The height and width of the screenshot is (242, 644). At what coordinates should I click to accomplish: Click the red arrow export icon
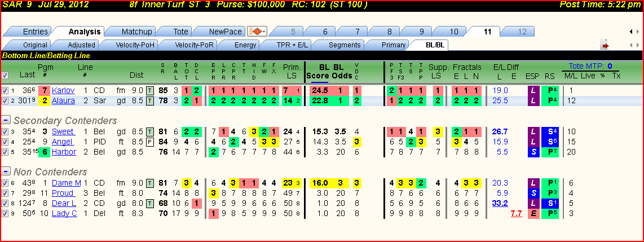click(x=605, y=45)
